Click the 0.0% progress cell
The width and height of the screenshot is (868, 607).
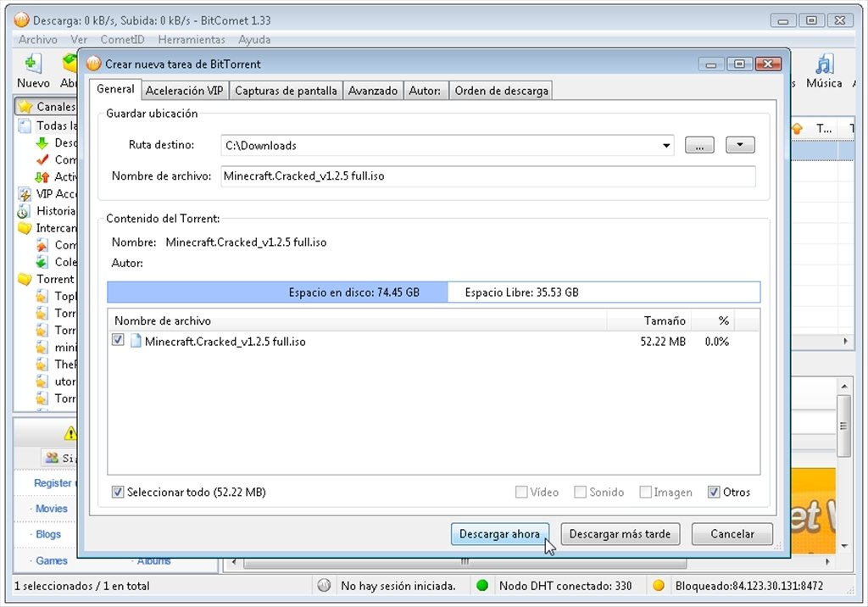pos(717,342)
